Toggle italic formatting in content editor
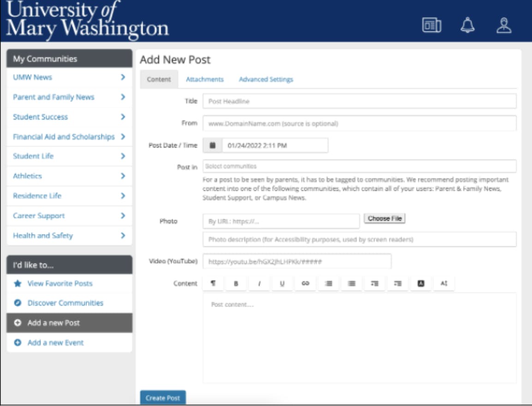 (259, 283)
